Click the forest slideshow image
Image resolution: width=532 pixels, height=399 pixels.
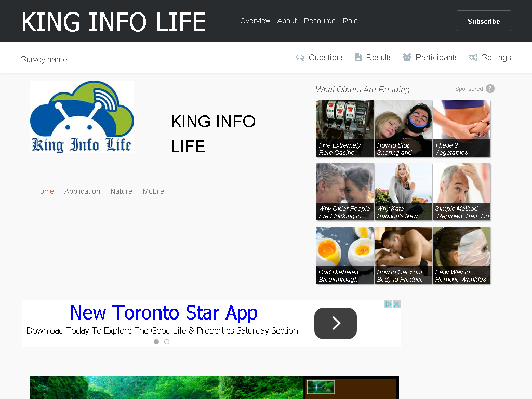point(167,388)
